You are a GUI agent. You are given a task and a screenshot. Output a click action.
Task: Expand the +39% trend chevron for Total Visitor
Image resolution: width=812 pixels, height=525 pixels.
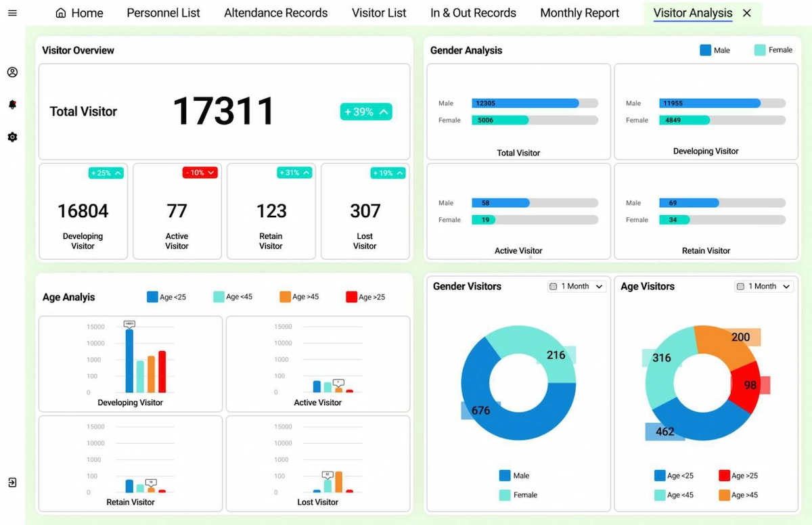(382, 112)
